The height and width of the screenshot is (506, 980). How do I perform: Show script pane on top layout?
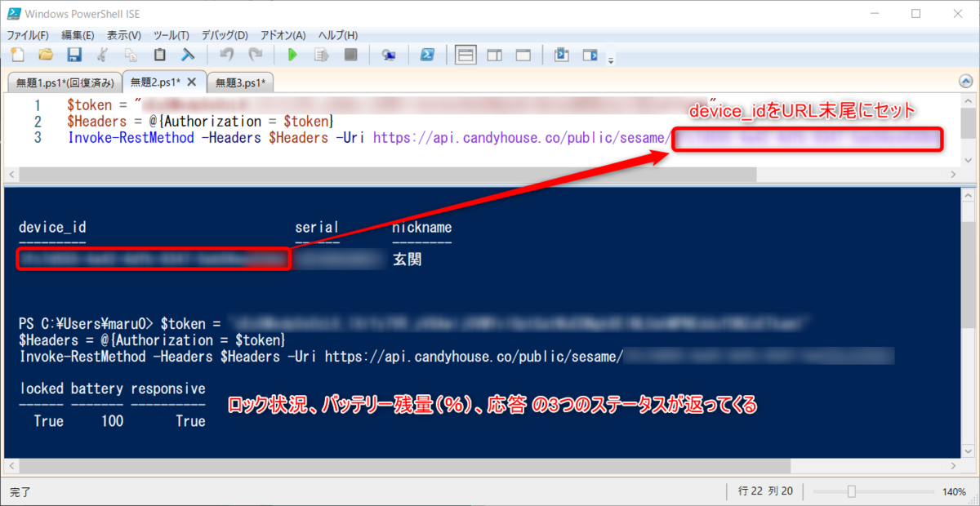point(465,55)
